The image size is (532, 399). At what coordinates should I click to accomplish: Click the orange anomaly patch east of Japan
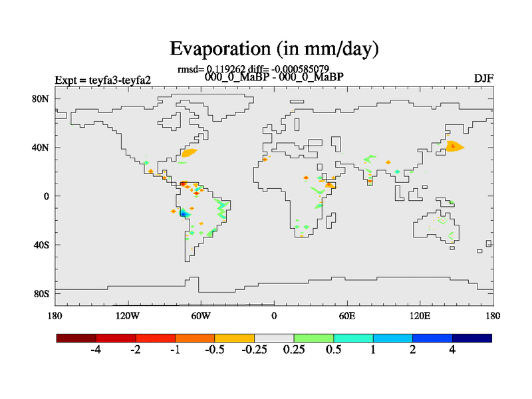point(454,146)
